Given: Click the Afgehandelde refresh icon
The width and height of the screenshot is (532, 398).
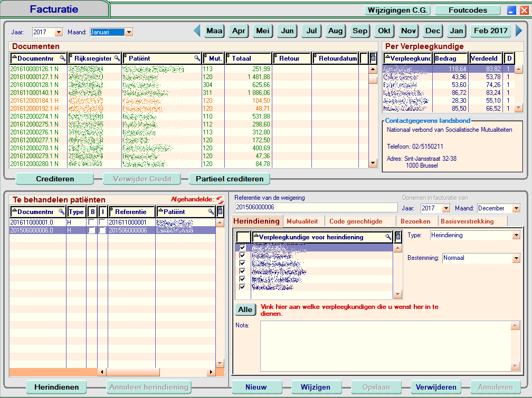Looking at the screenshot, I should point(220,200).
